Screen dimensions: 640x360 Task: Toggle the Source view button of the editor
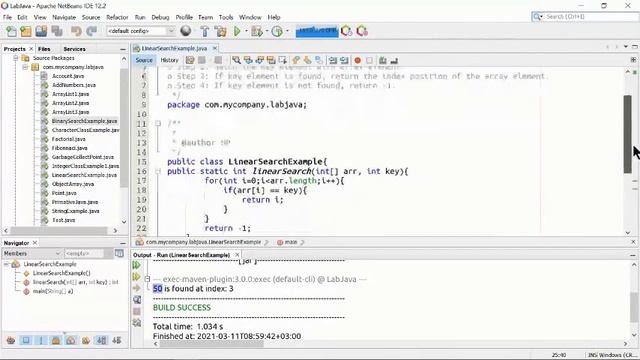(144, 60)
